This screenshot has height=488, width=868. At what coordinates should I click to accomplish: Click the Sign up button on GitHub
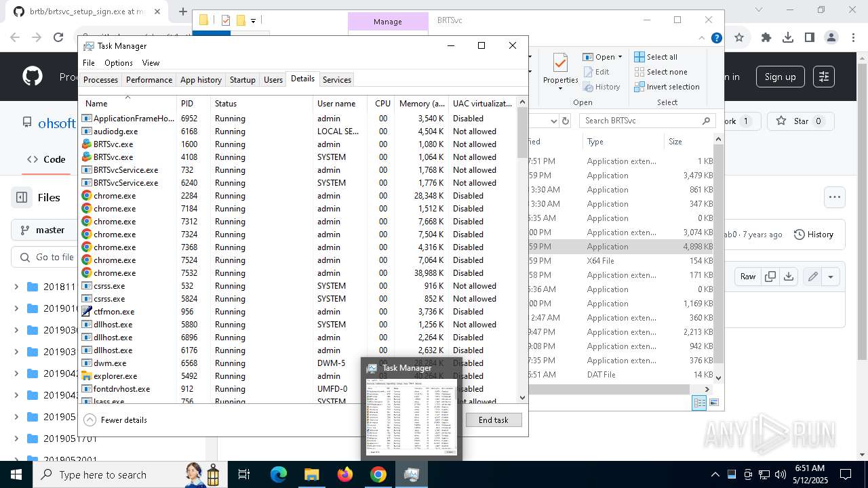click(x=781, y=77)
